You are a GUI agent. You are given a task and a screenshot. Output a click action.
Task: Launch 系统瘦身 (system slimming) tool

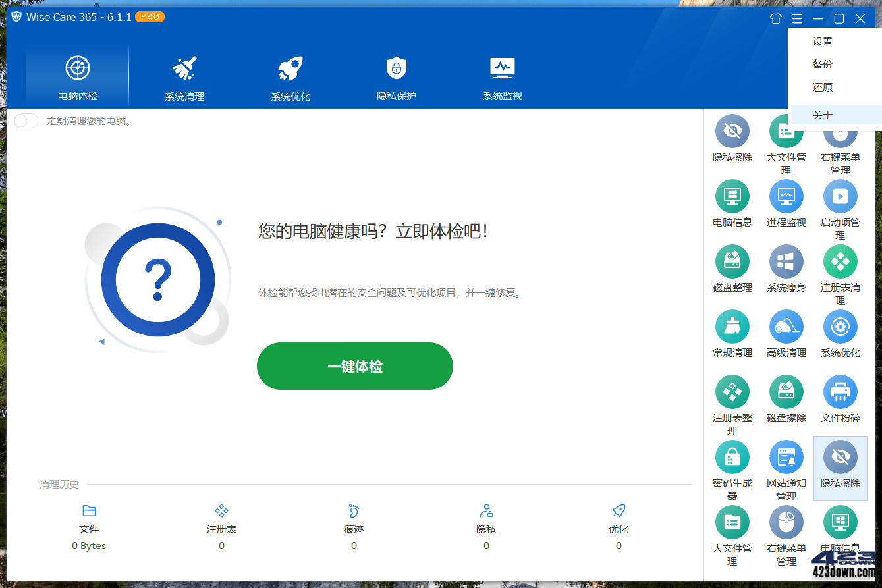pos(786,261)
